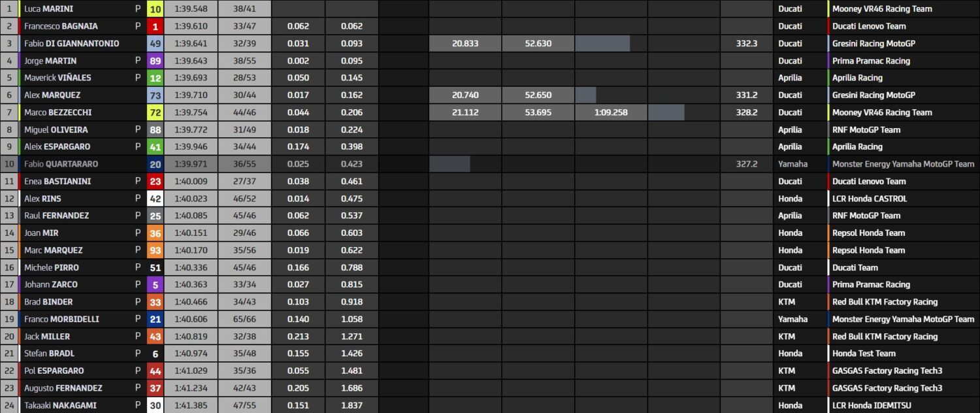Open Marco Bezzecchi rider entry
Viewport: 980px width, 413px height.
coord(57,112)
